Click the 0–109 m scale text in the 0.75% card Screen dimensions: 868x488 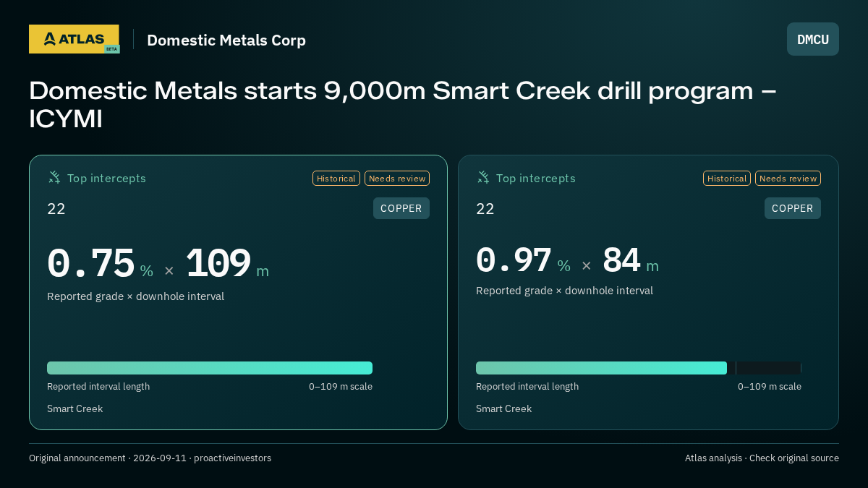[341, 387]
